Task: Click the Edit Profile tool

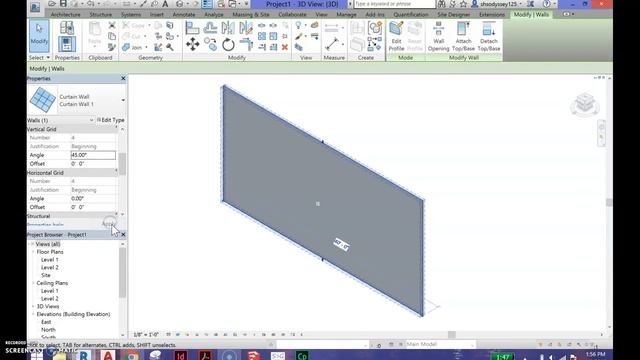Action: pyautogui.click(x=396, y=36)
